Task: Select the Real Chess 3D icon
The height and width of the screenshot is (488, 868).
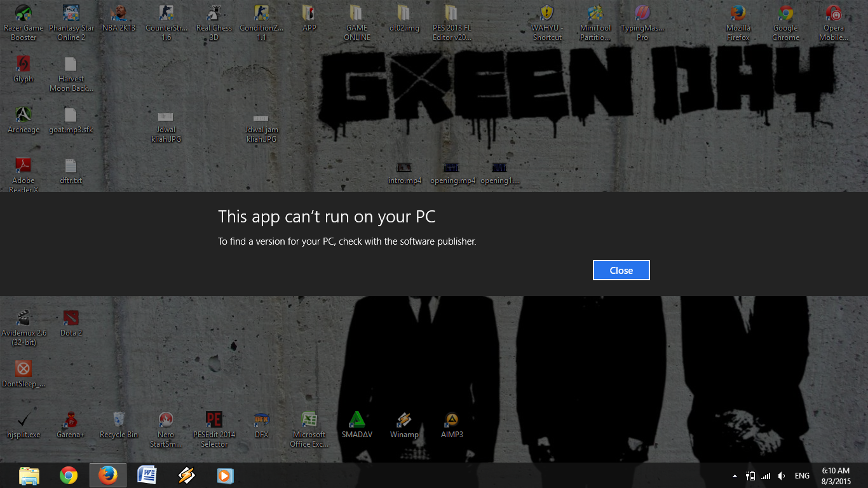Action: click(x=214, y=23)
